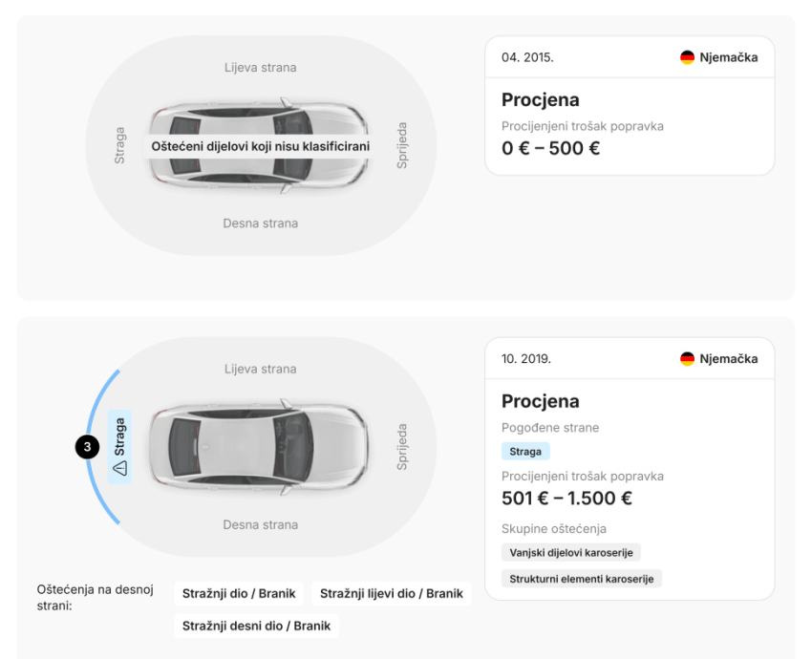Select the Strukturni elementi karoserije tag
Image resolution: width=812 pixels, height=659 pixels.
coord(581,578)
